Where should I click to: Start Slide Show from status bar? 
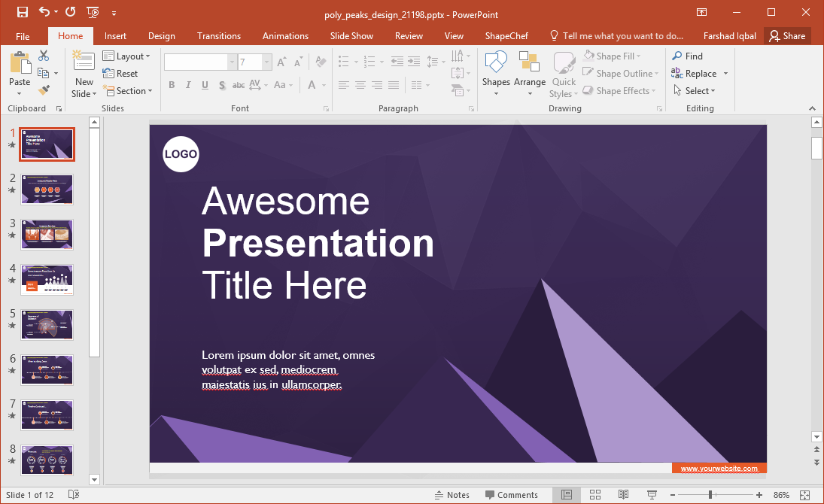[x=652, y=494]
